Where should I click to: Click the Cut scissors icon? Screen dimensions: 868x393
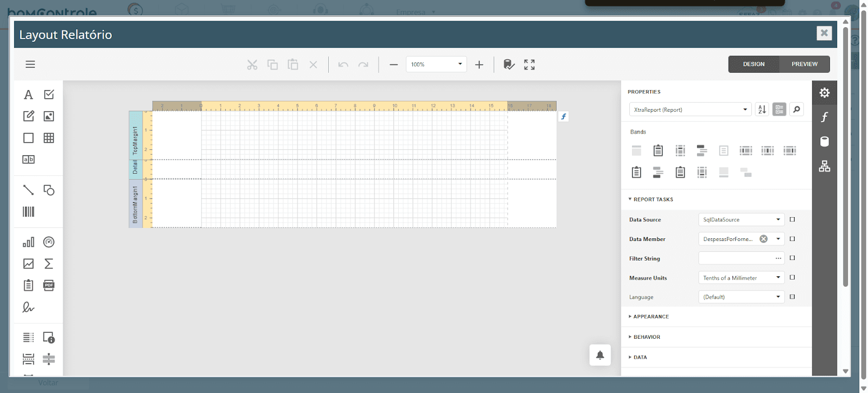252,65
